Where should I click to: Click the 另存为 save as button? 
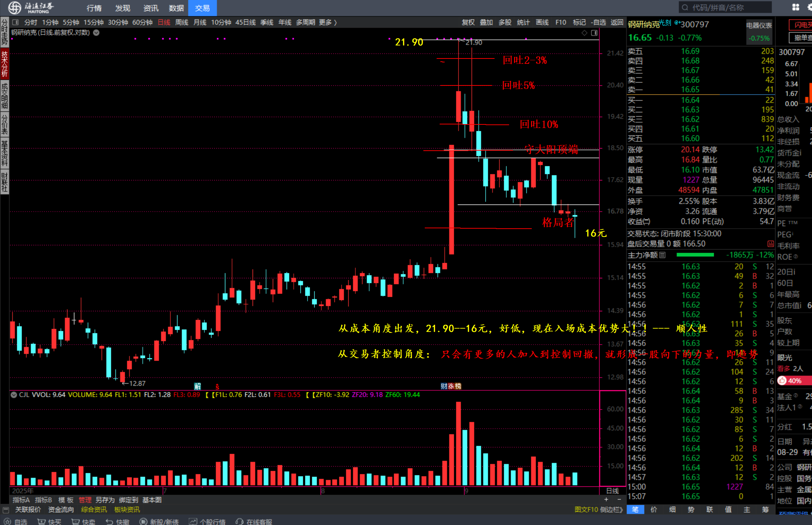pyautogui.click(x=105, y=500)
